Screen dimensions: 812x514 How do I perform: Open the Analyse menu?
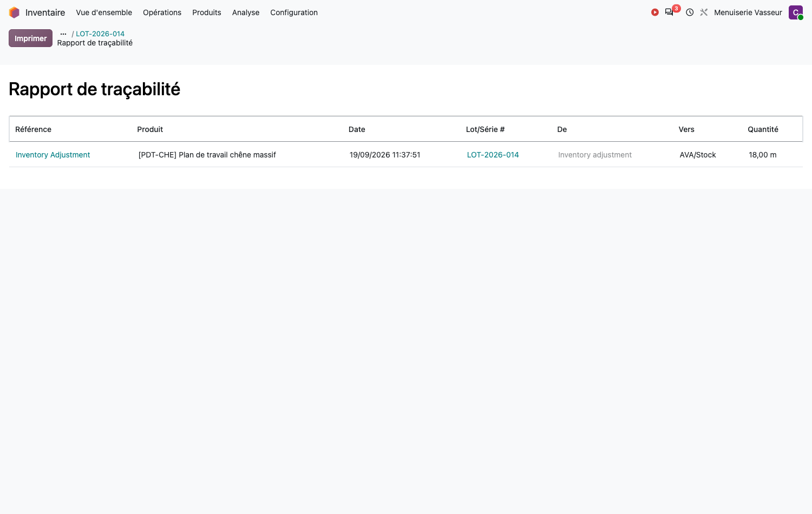point(246,12)
